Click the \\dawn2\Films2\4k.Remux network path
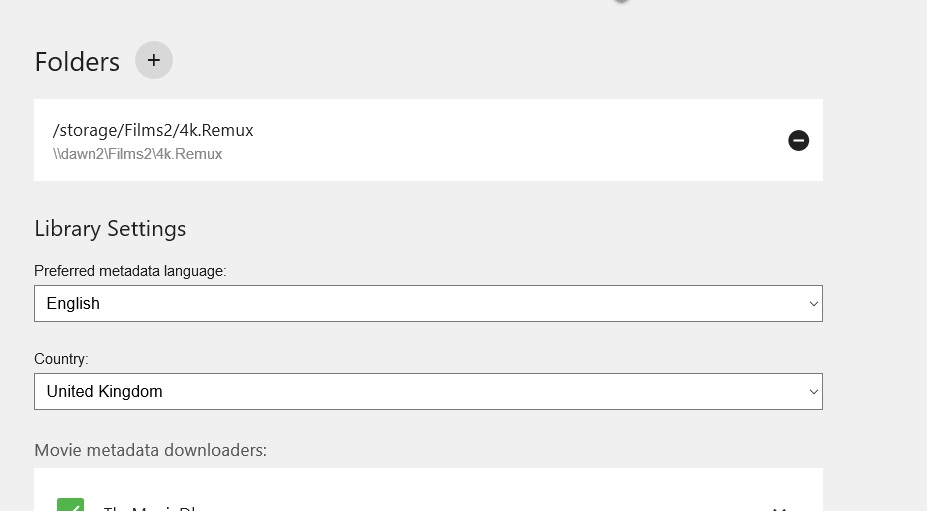Viewport: 927px width, 511px height. [137, 154]
